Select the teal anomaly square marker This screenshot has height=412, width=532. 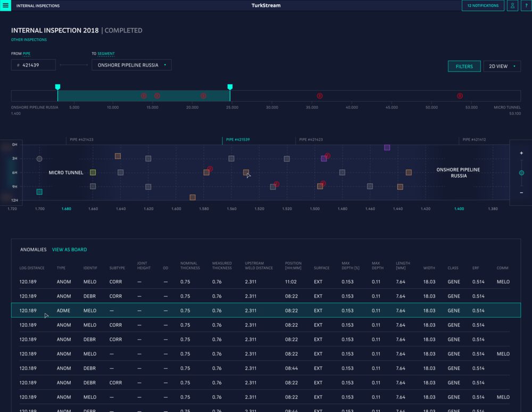(x=39, y=192)
